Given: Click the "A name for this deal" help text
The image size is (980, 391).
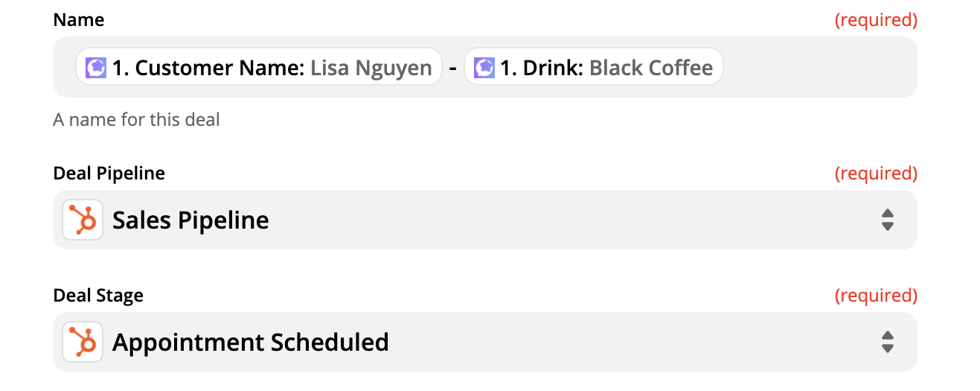Looking at the screenshot, I should [x=136, y=119].
